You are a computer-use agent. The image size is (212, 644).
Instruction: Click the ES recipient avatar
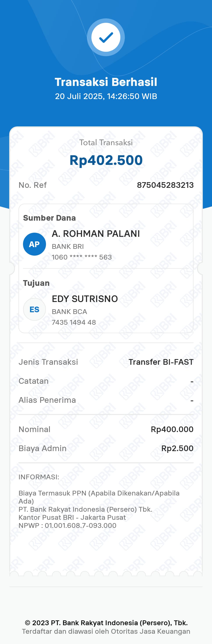35,309
